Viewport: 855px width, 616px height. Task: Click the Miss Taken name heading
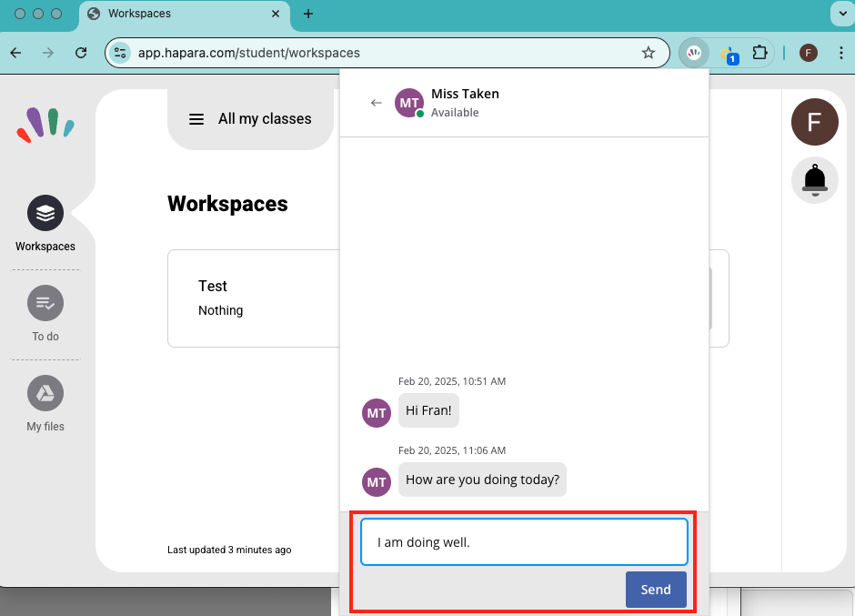click(x=465, y=94)
